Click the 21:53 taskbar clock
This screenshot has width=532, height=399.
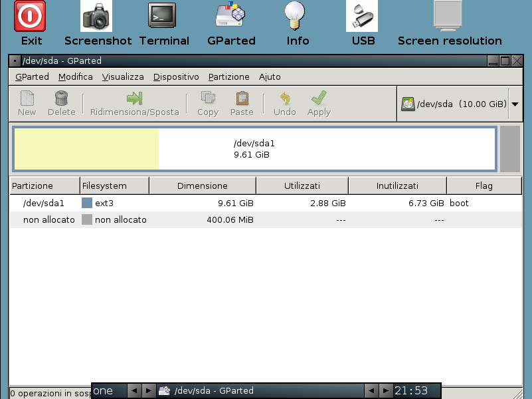[x=411, y=391]
